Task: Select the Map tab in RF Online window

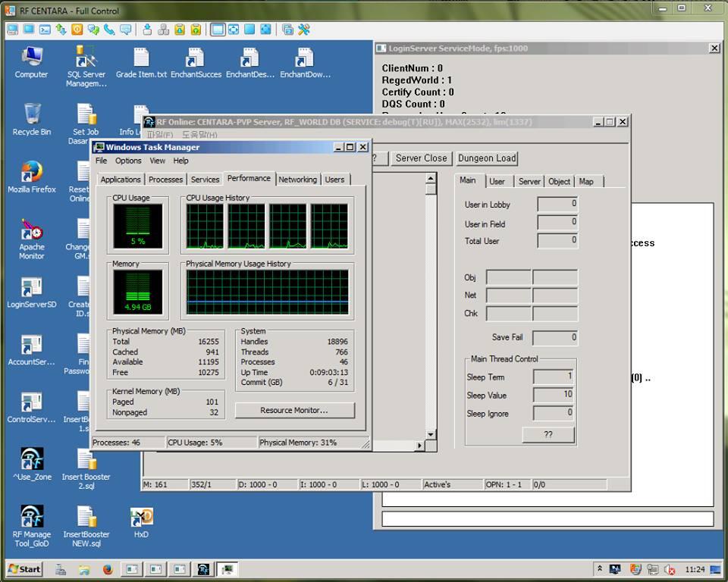Action: pyautogui.click(x=586, y=181)
